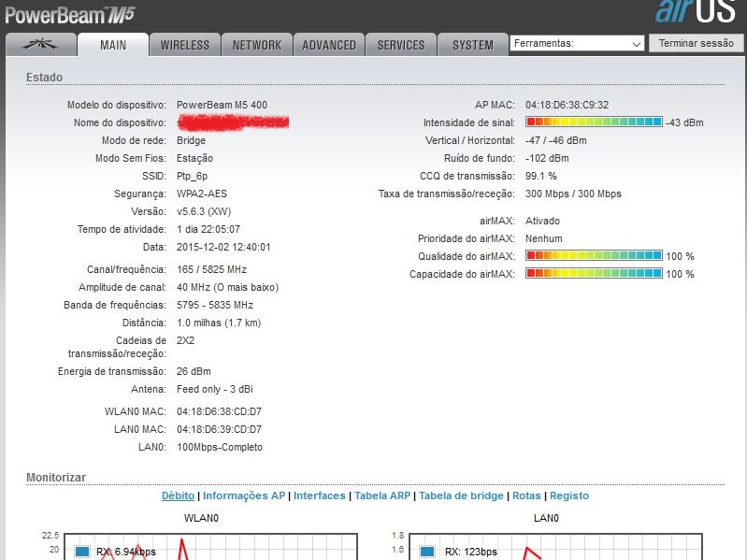
Task: Click the 2X2 chains value
Action: click(x=186, y=340)
